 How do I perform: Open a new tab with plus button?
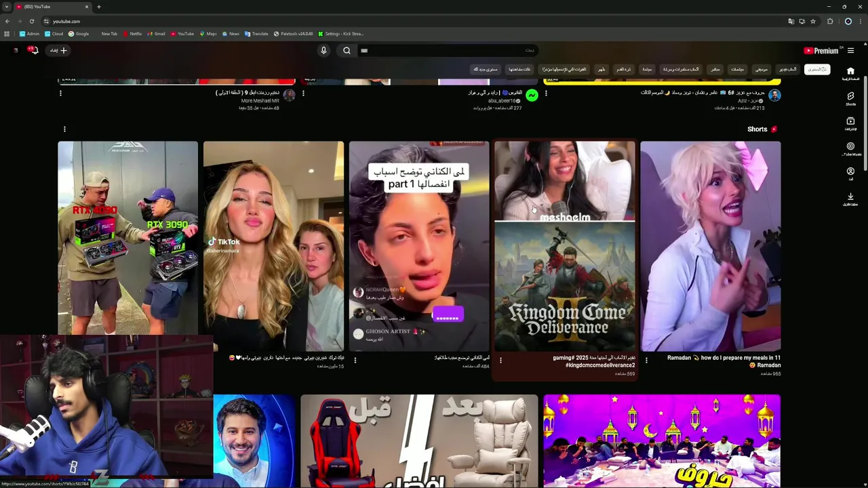click(x=98, y=7)
